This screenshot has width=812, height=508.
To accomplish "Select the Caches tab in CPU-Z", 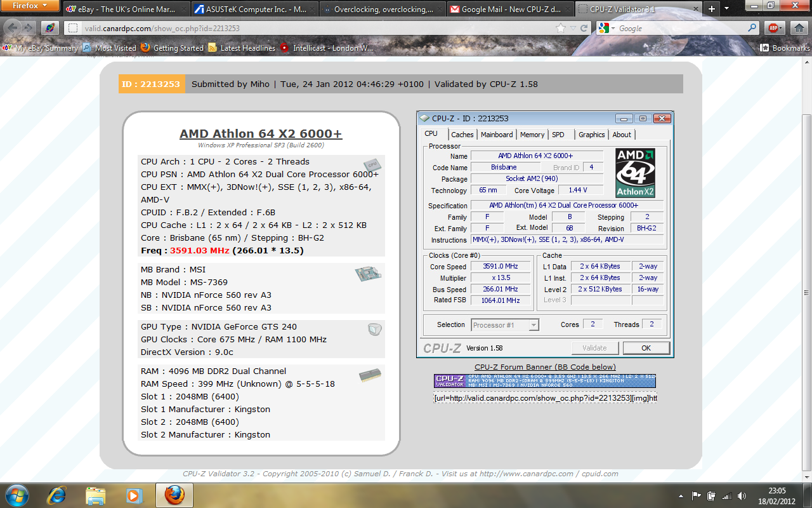I will (462, 135).
